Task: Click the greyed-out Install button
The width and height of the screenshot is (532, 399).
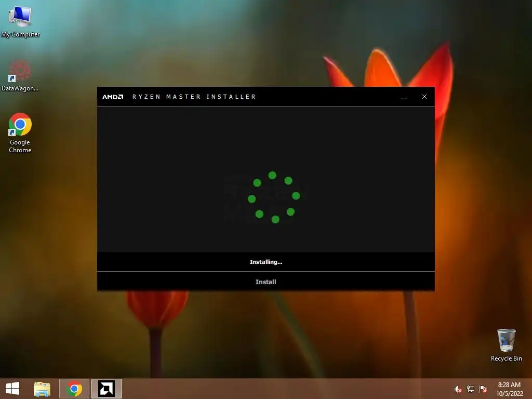Action: (265, 282)
